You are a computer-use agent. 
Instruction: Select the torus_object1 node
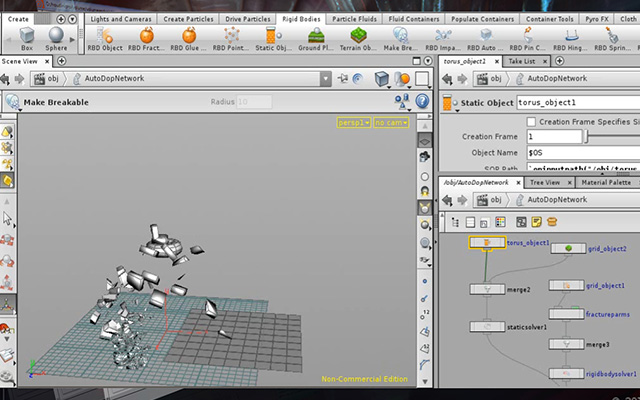(x=487, y=243)
